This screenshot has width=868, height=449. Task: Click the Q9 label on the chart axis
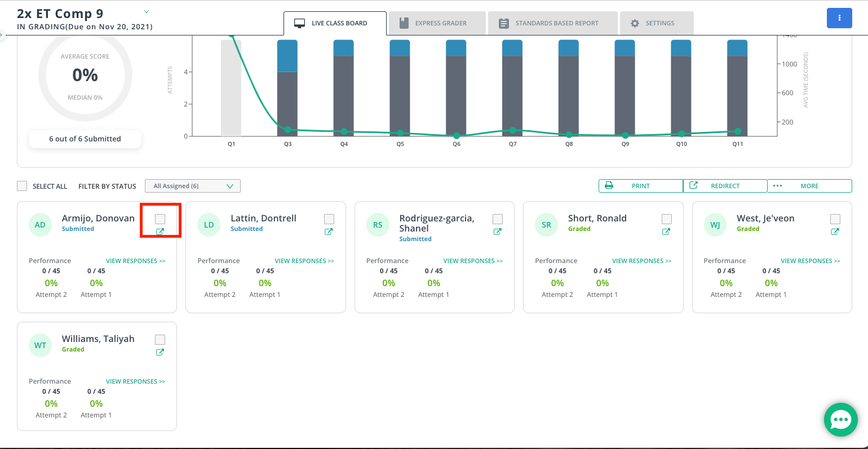pos(625,144)
